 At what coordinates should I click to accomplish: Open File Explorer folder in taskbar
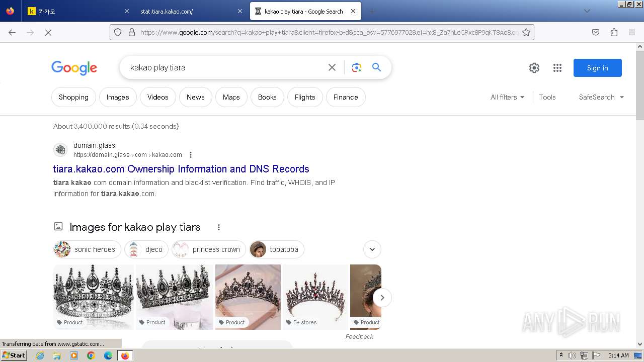pos(57,355)
